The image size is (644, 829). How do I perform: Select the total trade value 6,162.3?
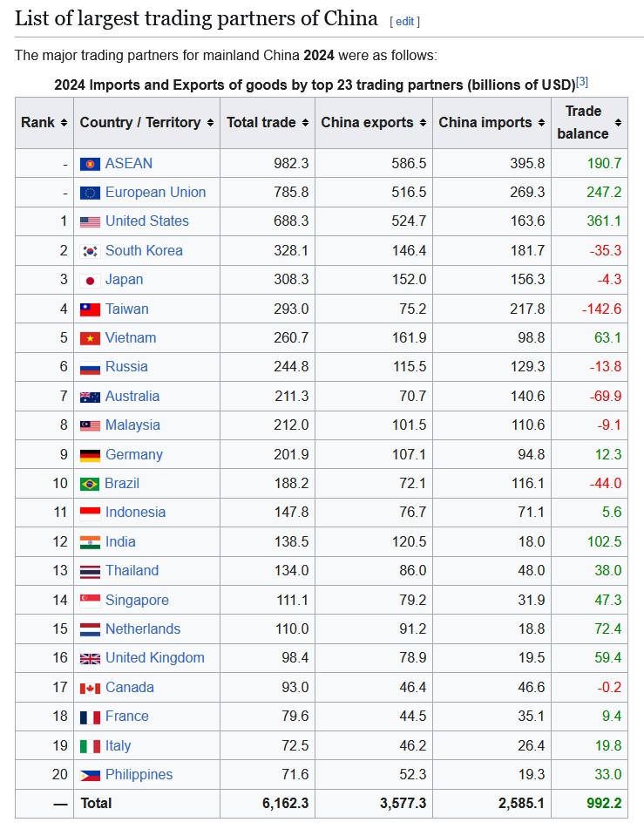[x=286, y=804]
